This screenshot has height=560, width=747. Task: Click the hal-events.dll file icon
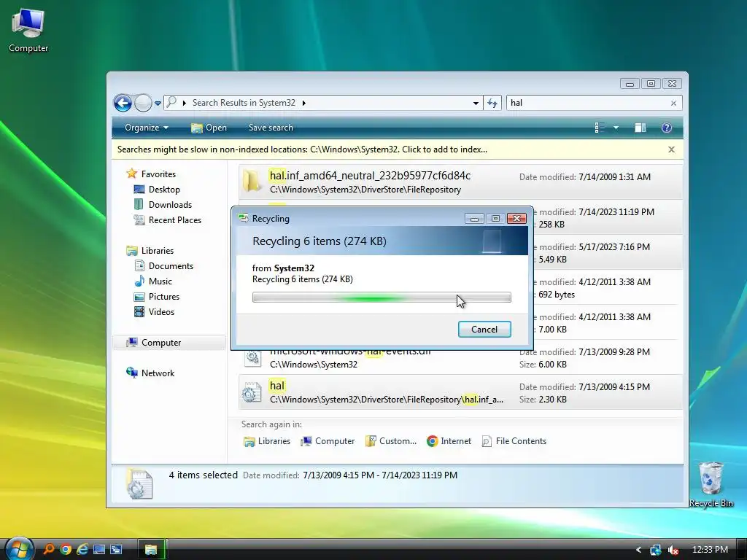252,357
